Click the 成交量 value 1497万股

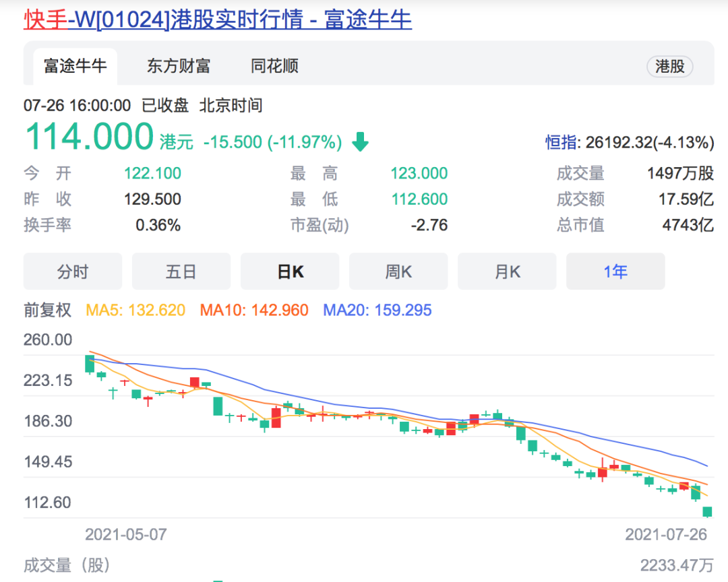[680, 173]
